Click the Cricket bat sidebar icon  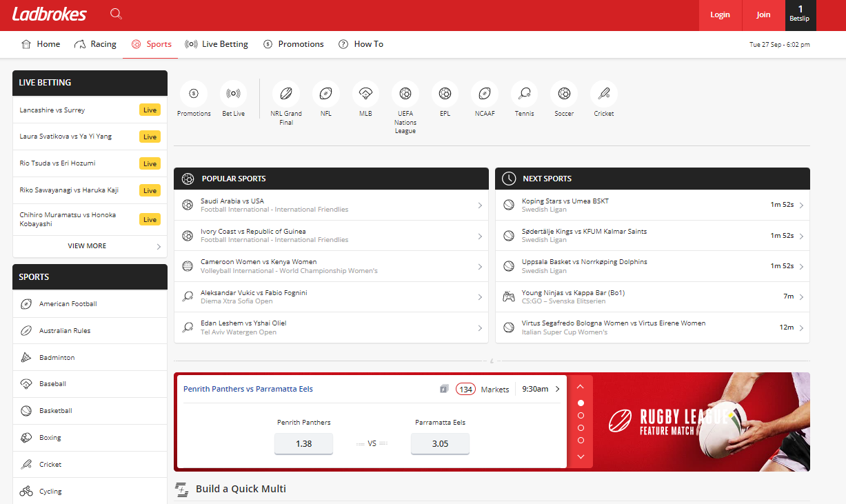26,465
